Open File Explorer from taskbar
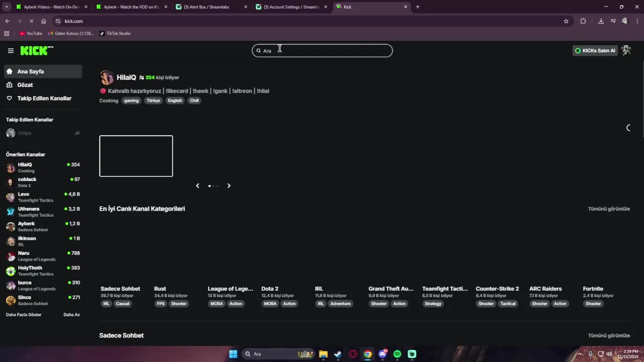Image resolution: width=644 pixels, height=362 pixels. [323, 354]
